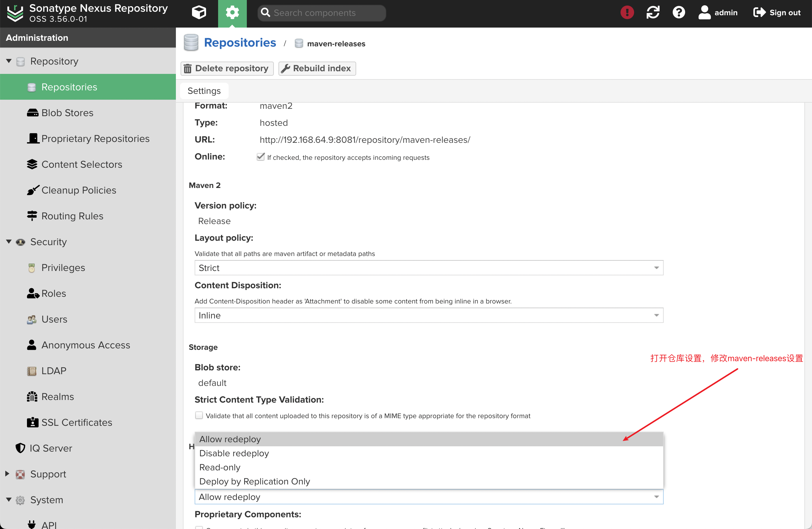Click the Deployment policy dropdown arrow
Viewport: 812px width, 529px height.
(x=656, y=497)
